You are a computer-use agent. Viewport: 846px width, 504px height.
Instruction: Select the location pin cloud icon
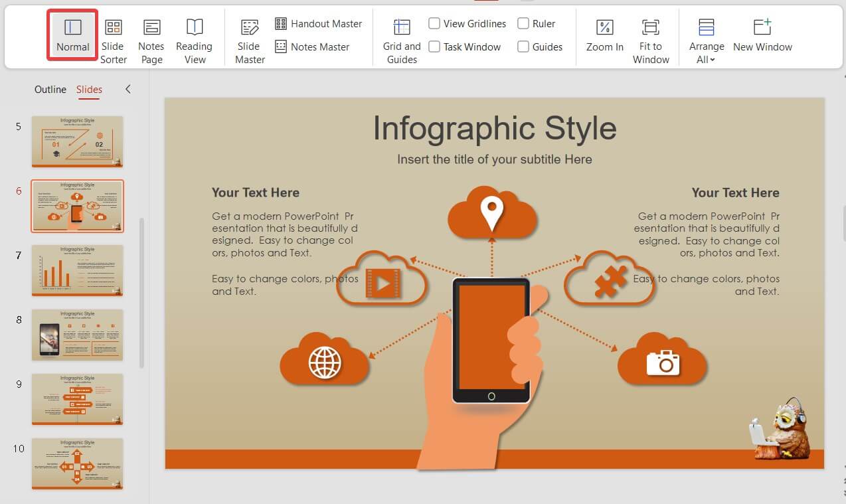pos(492,212)
